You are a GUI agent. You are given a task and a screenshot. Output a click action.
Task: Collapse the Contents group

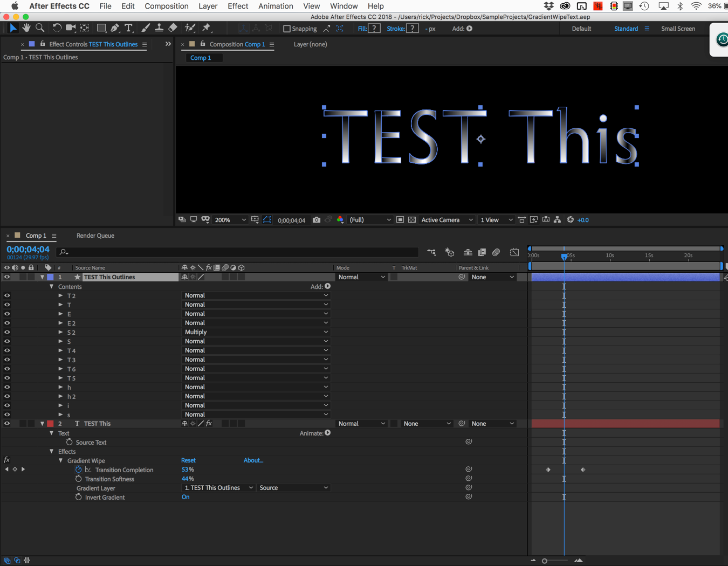coord(52,287)
